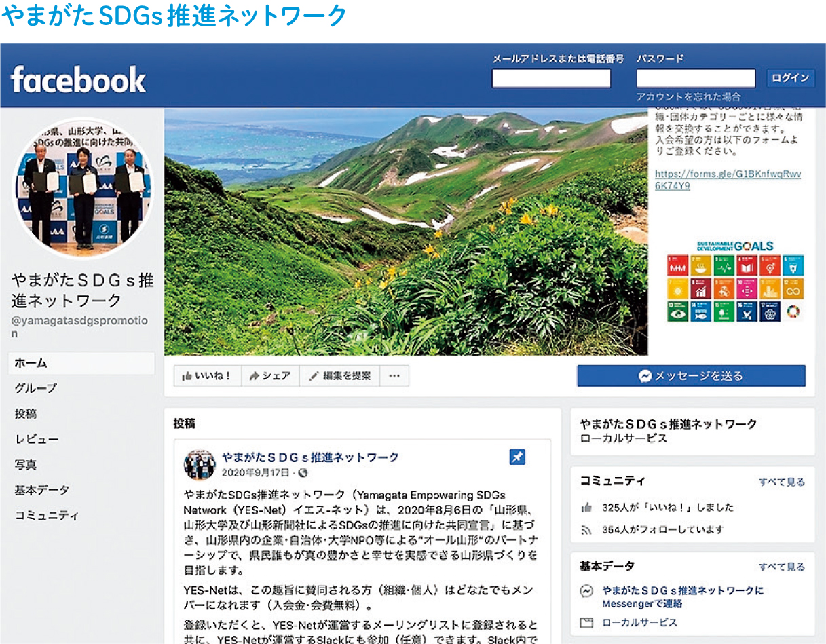Viewport: 826px width, 644px height.
Task: Click the メッセージを送る button
Action: (691, 376)
